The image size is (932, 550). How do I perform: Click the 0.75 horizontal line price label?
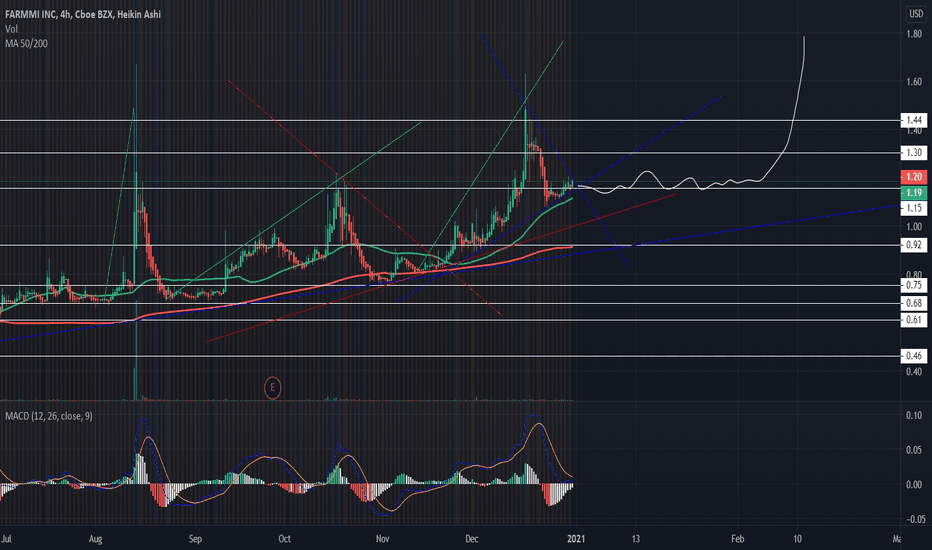coord(914,285)
